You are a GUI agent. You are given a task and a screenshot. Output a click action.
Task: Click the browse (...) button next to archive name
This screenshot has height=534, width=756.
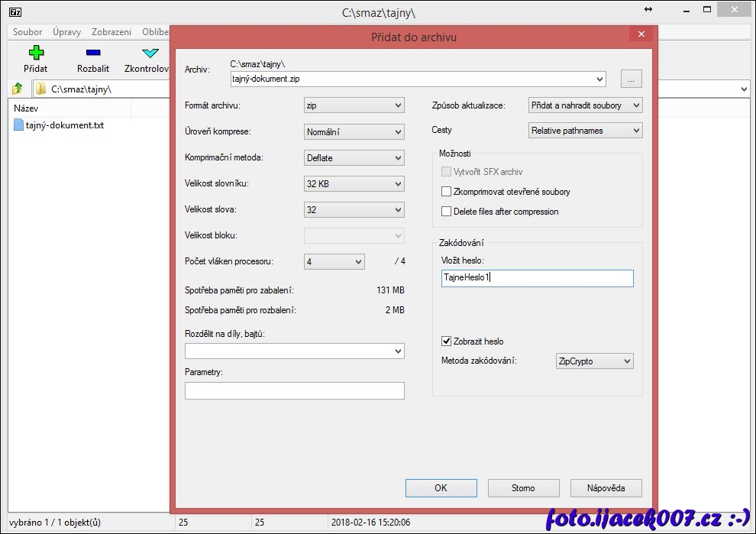pyautogui.click(x=631, y=79)
